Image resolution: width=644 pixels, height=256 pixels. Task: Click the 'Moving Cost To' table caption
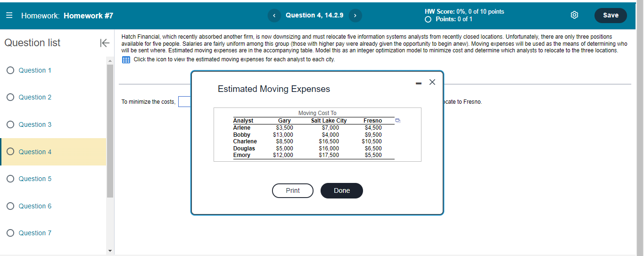(x=318, y=113)
